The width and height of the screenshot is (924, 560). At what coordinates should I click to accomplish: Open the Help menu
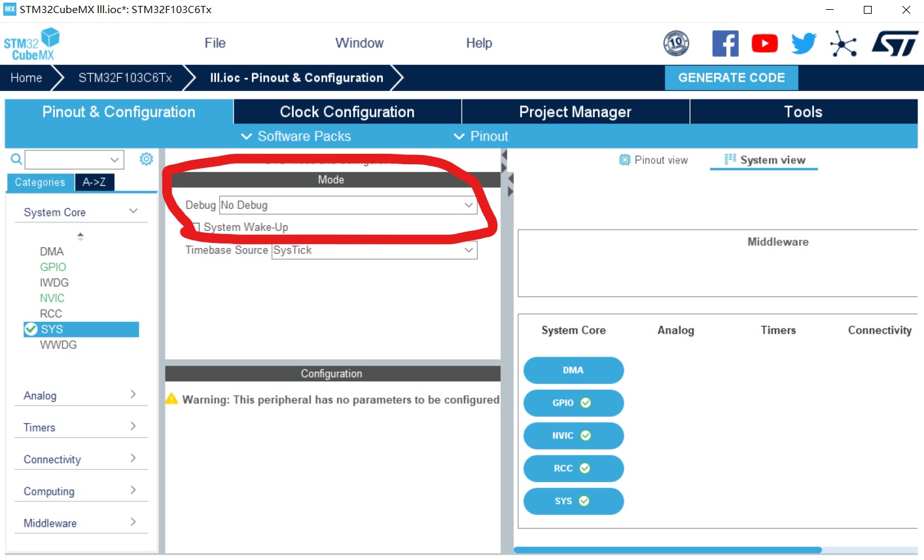(x=479, y=43)
